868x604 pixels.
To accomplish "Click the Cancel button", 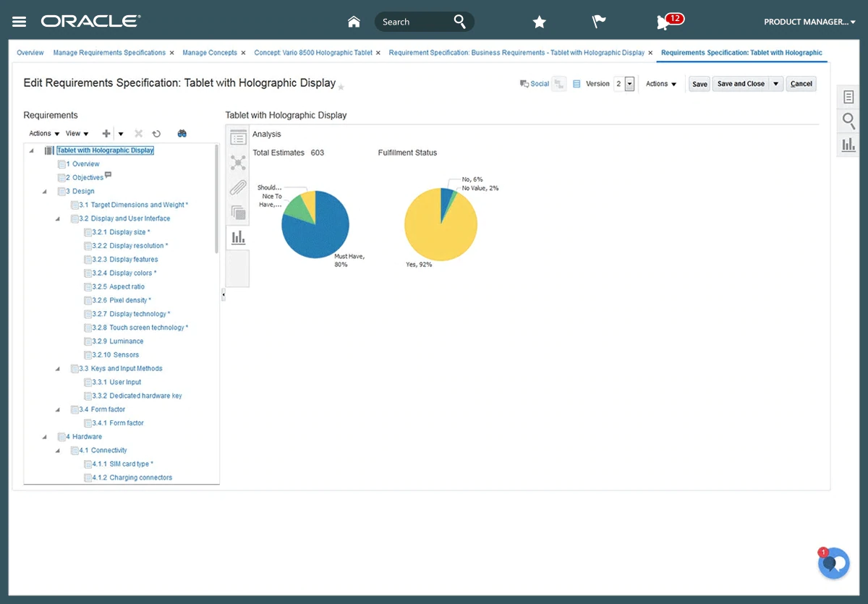I will (801, 84).
